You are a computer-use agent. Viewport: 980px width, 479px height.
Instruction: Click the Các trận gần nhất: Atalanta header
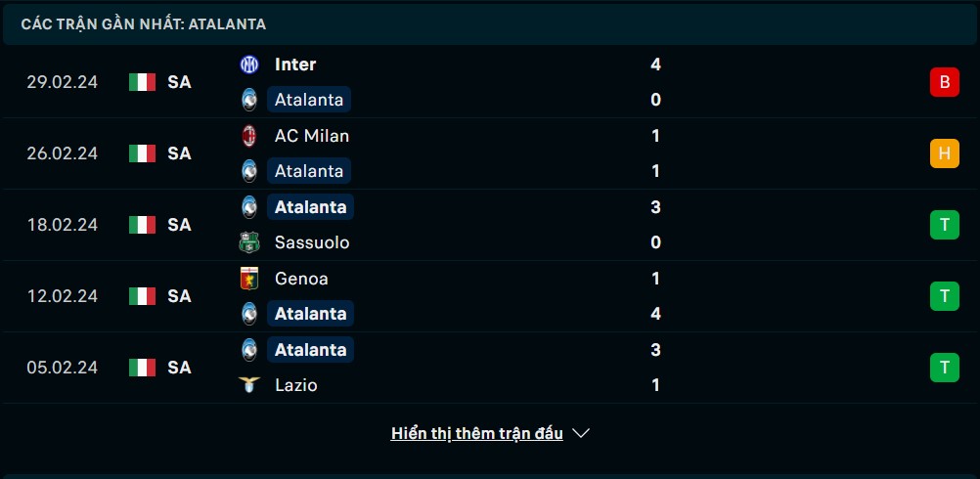[x=144, y=24]
